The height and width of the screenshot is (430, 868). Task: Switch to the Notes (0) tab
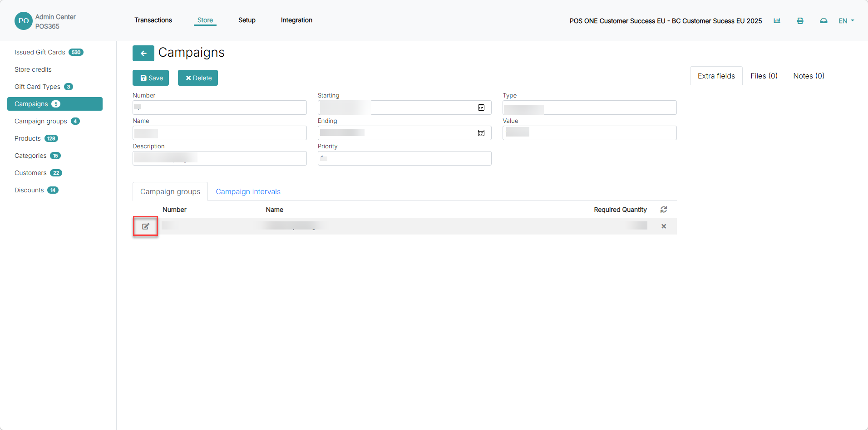(809, 76)
